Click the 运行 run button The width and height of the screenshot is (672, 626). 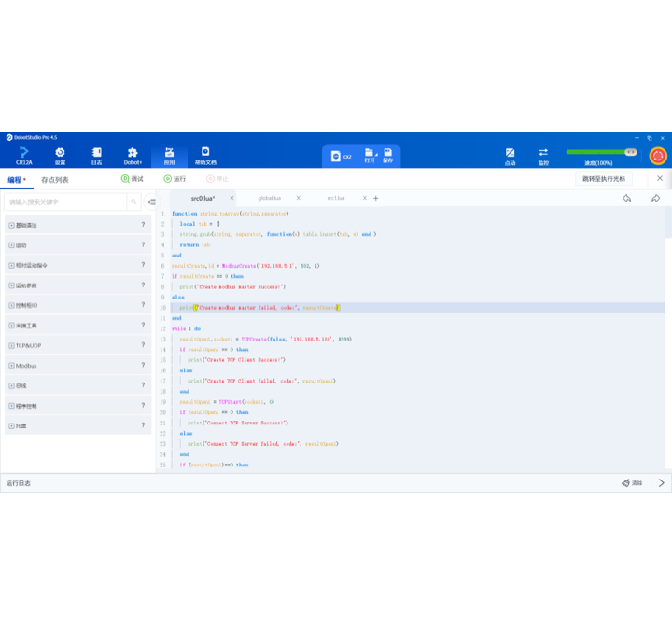pyautogui.click(x=175, y=179)
